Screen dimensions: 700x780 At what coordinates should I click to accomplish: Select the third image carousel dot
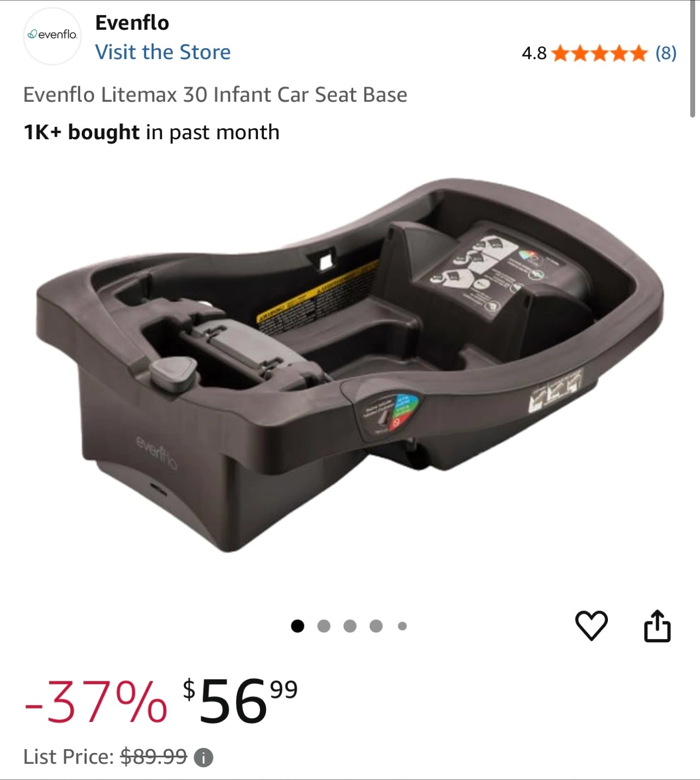350,626
